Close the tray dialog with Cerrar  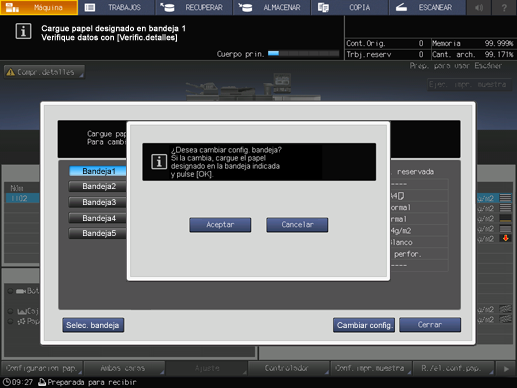(430, 325)
